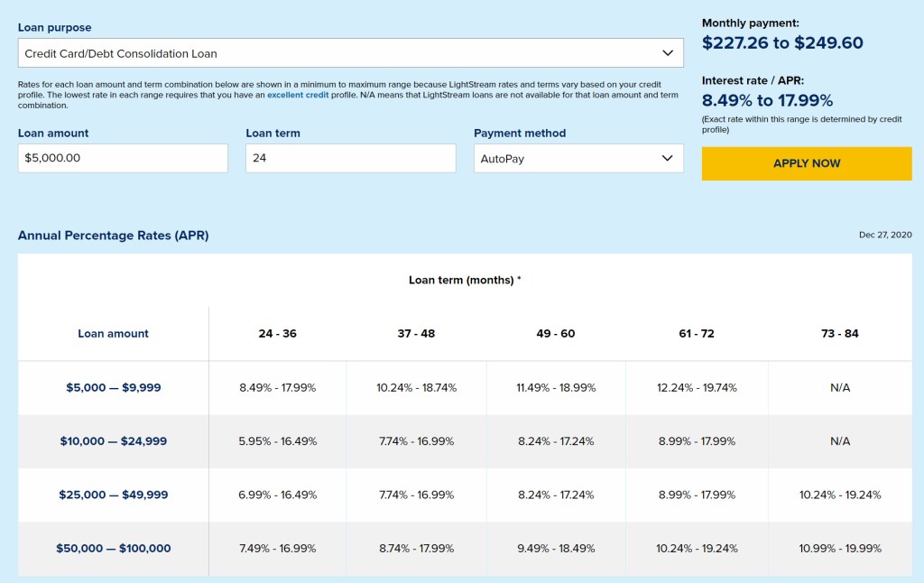The height and width of the screenshot is (583, 924).
Task: Open the Loan purpose dropdown
Action: pos(350,53)
